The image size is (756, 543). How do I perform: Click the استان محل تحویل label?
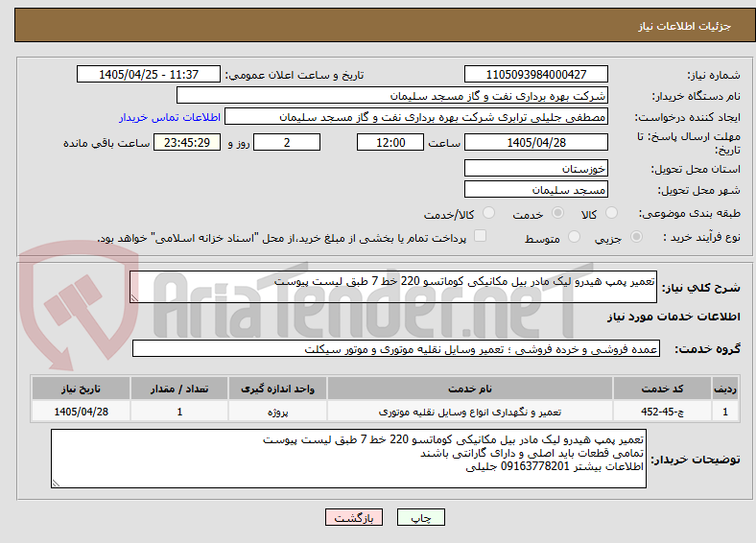click(696, 169)
